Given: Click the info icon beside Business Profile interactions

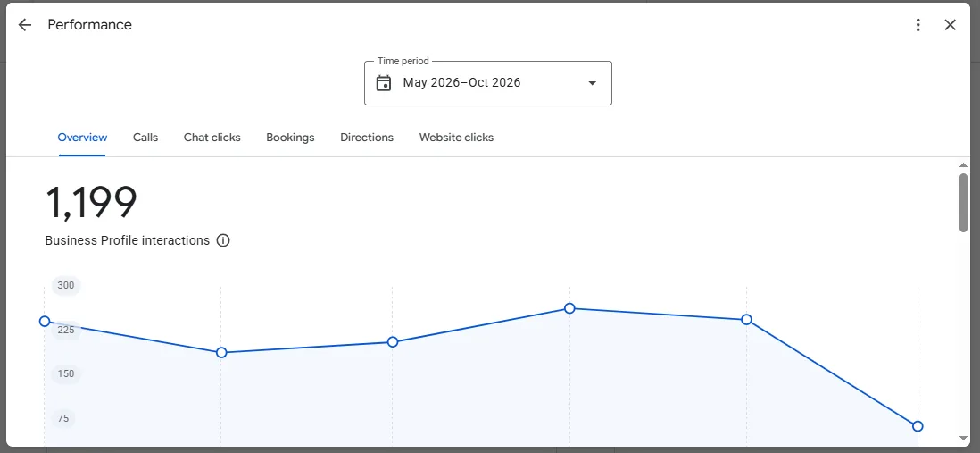Looking at the screenshot, I should tap(223, 240).
